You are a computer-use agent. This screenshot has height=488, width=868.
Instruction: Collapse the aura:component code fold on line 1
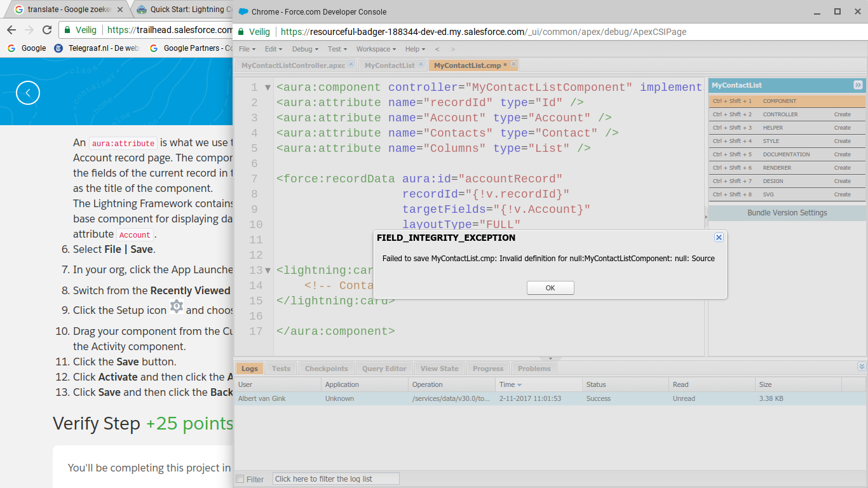click(268, 88)
